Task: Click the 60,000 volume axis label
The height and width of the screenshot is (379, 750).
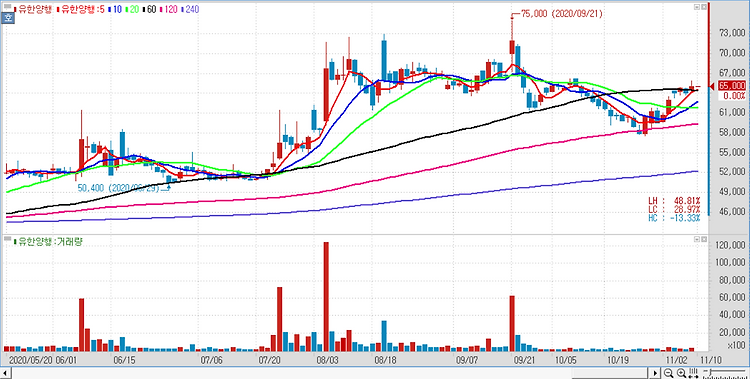Action: [732, 298]
